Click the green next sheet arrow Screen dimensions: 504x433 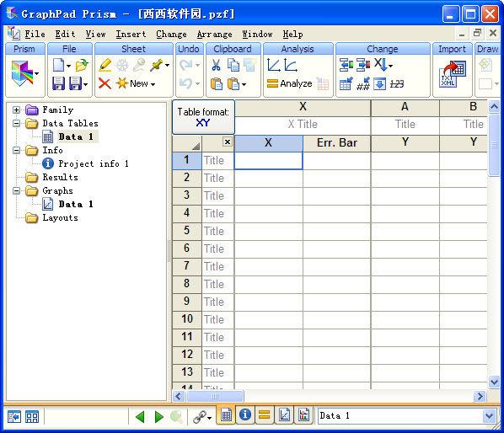click(158, 417)
